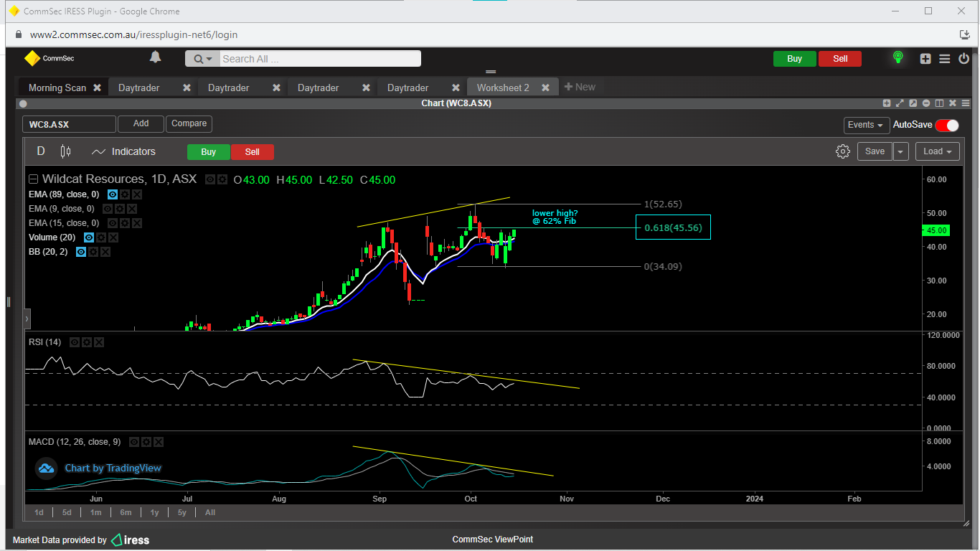Click the power logout icon
This screenshot has width=980, height=551.
[964, 59]
